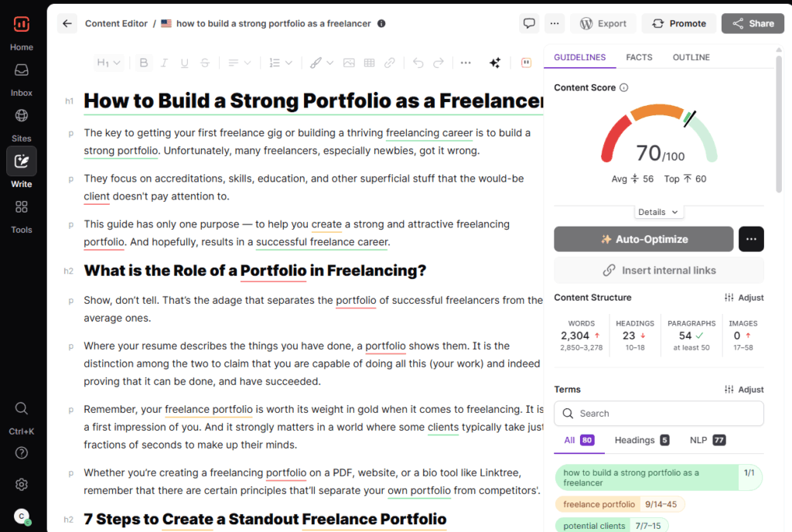Click Insert internal links button

pos(659,271)
